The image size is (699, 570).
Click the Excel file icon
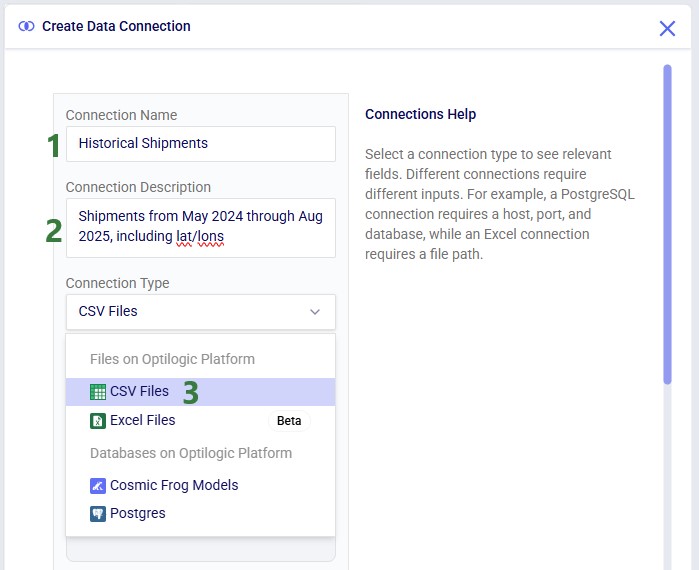[x=98, y=421]
